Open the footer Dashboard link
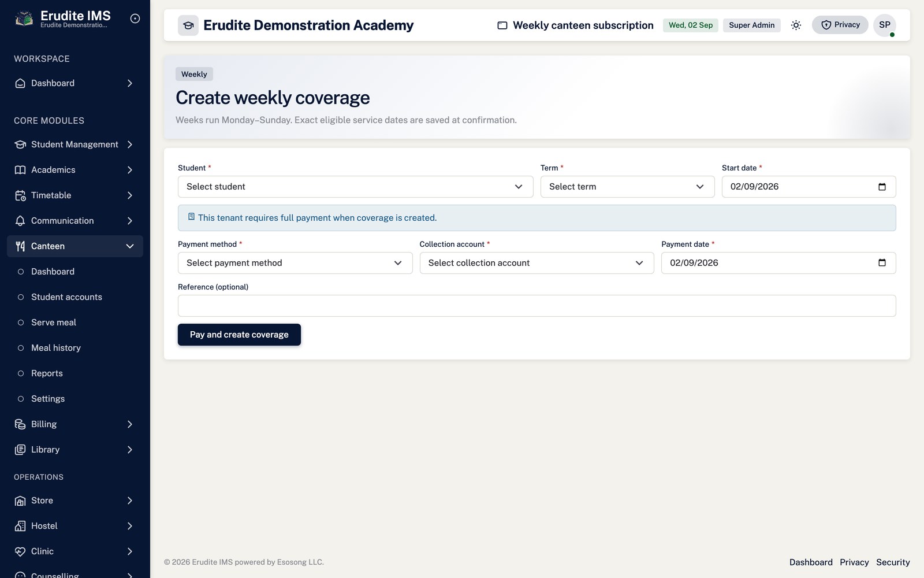 click(x=811, y=562)
